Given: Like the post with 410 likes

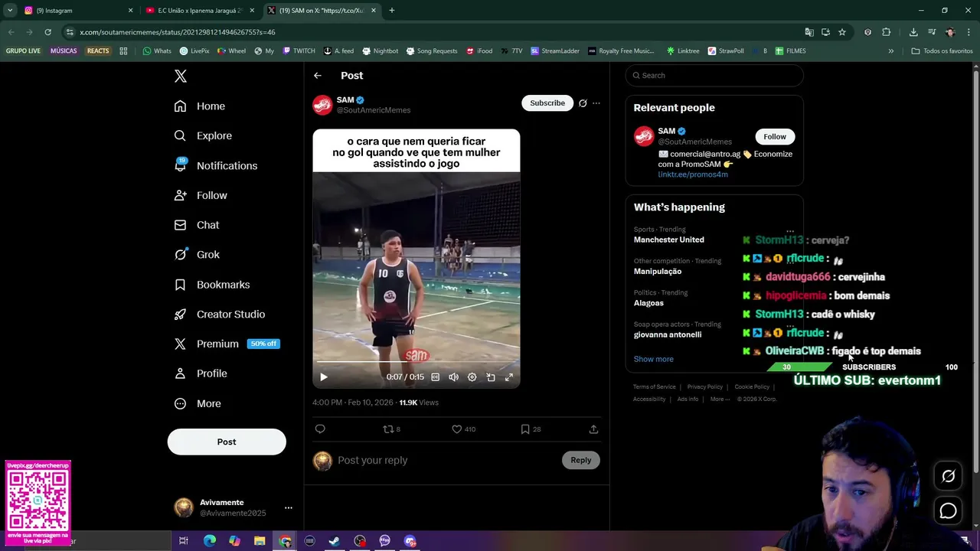Looking at the screenshot, I should (x=462, y=429).
